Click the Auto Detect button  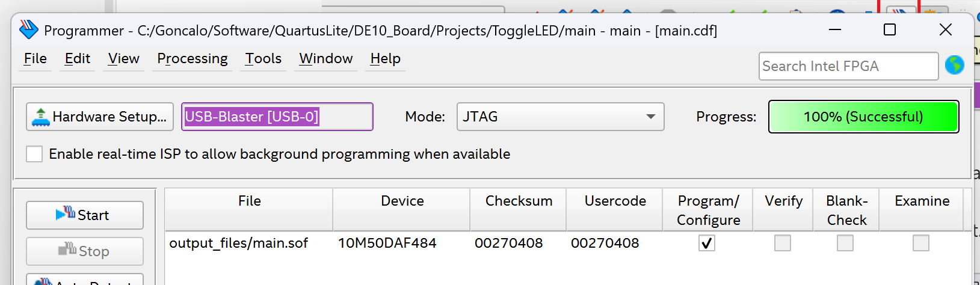(85, 280)
